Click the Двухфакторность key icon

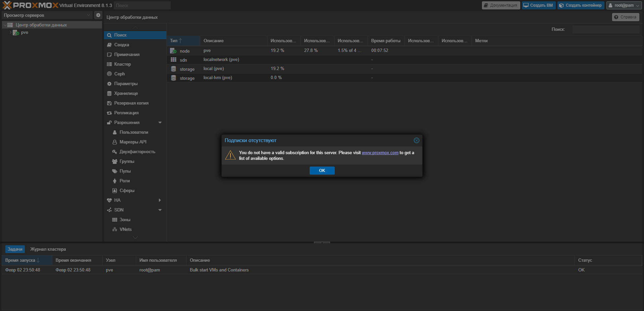click(115, 152)
